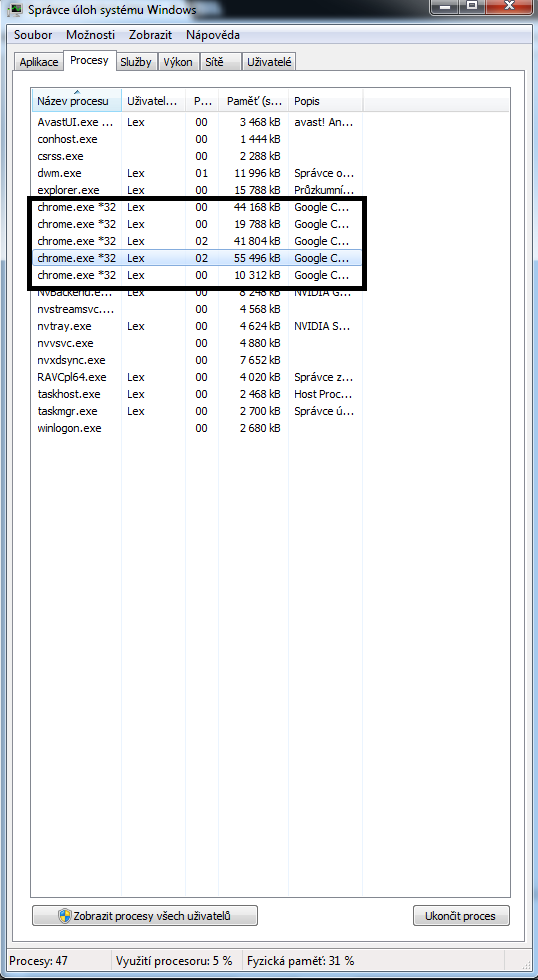538x980 pixels.
Task: Select the dwm.exe process
Action: 197,173
